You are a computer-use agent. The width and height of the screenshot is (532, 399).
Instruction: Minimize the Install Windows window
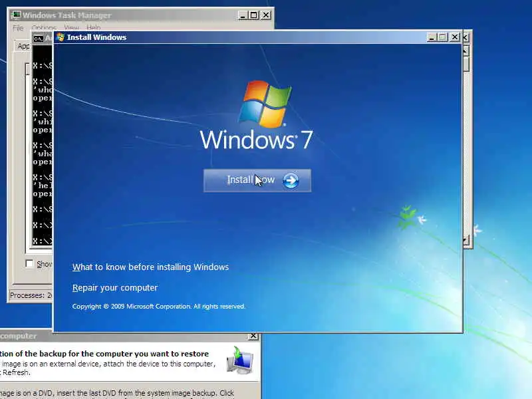coord(431,37)
